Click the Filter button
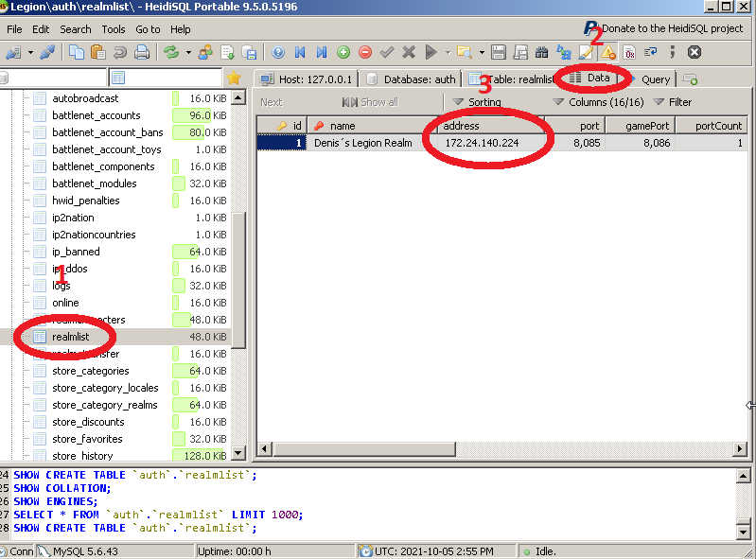756x559 pixels. click(x=672, y=102)
